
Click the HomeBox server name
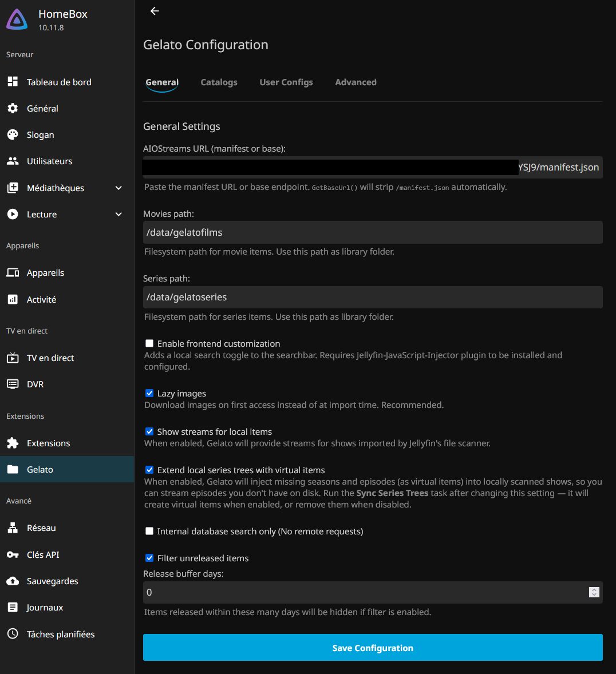click(x=63, y=14)
